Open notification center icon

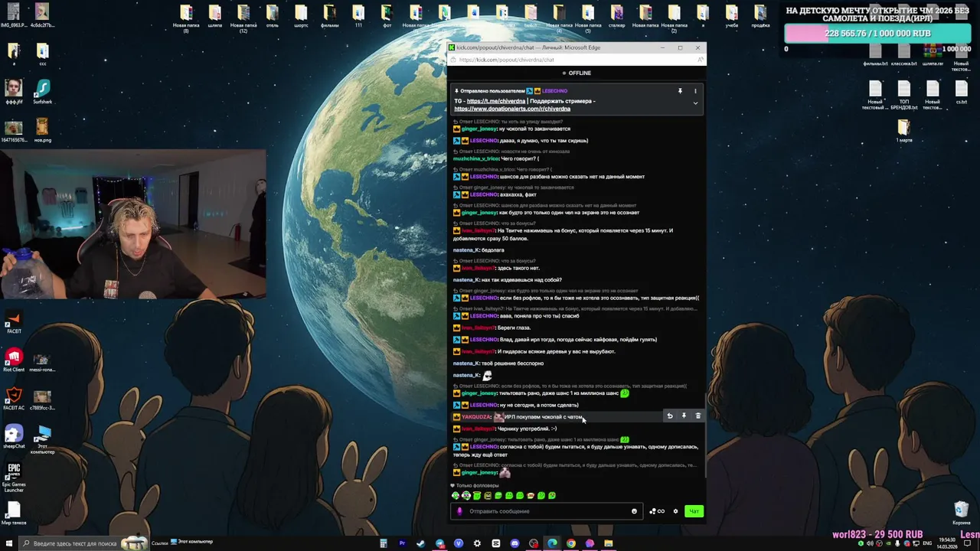coord(966,543)
